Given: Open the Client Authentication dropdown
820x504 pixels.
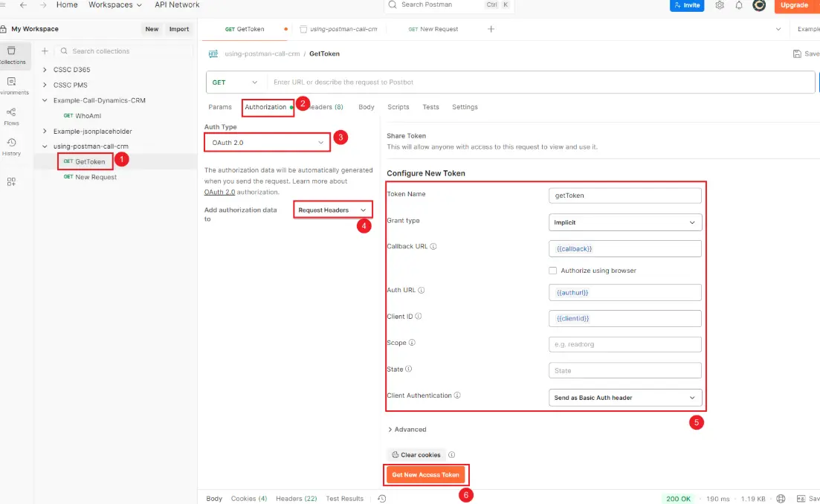Looking at the screenshot, I should (x=624, y=398).
